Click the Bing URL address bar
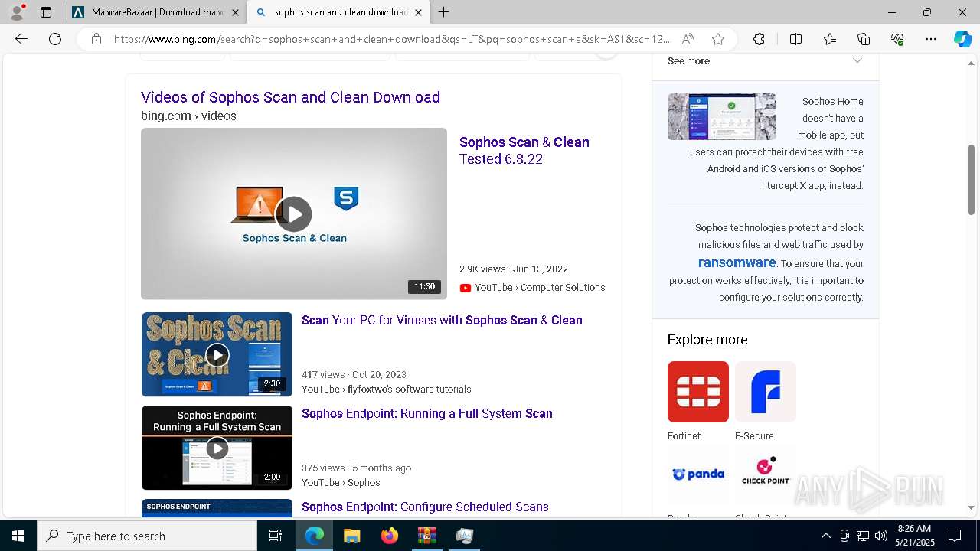This screenshot has width=980, height=551. [391, 39]
